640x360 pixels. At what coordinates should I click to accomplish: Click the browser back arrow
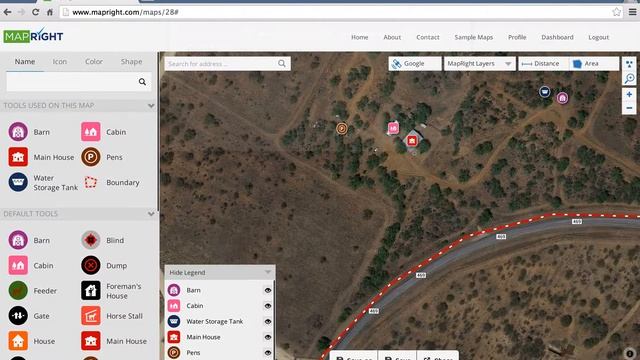7,12
